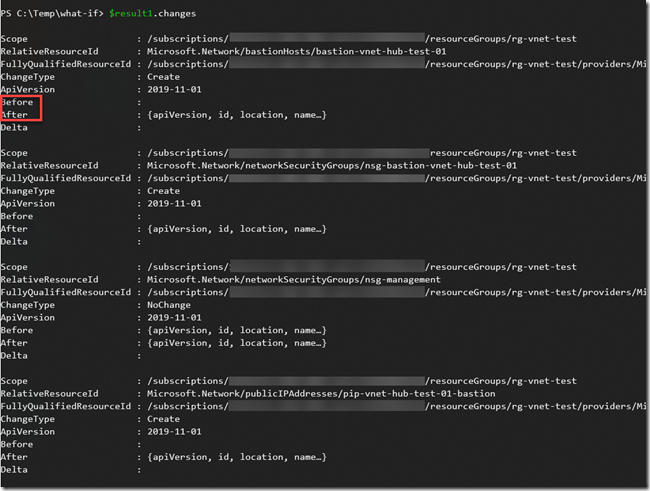Click the Create value for publicIPAddresses entry
This screenshot has width=650, height=491.
coord(163,419)
